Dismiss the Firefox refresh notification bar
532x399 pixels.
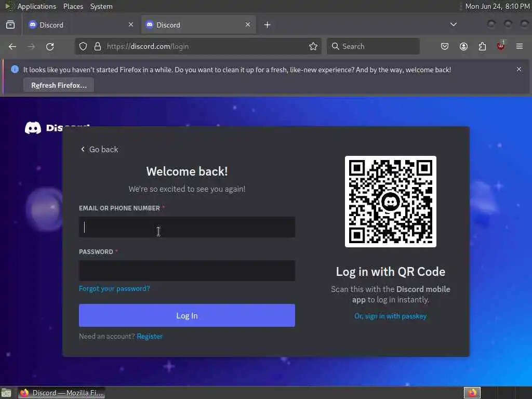point(519,69)
